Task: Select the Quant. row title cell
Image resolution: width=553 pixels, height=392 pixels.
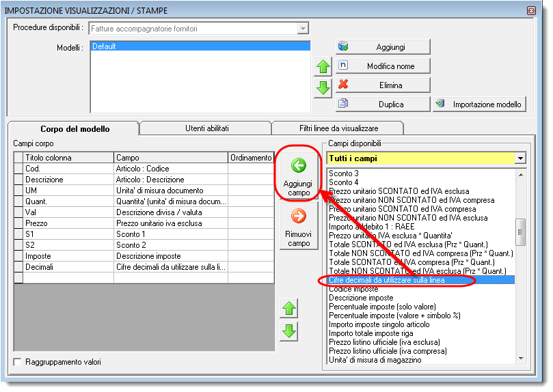Action: (x=68, y=201)
